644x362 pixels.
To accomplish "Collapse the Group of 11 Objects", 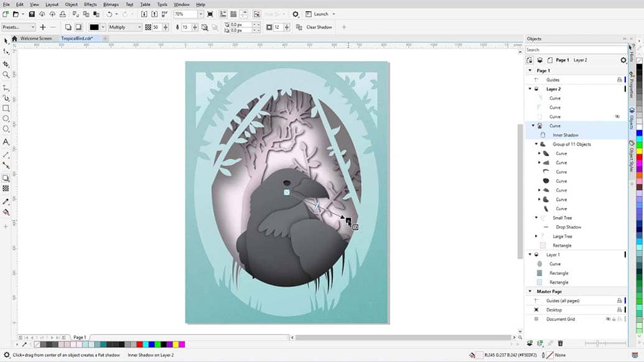I will coord(536,144).
